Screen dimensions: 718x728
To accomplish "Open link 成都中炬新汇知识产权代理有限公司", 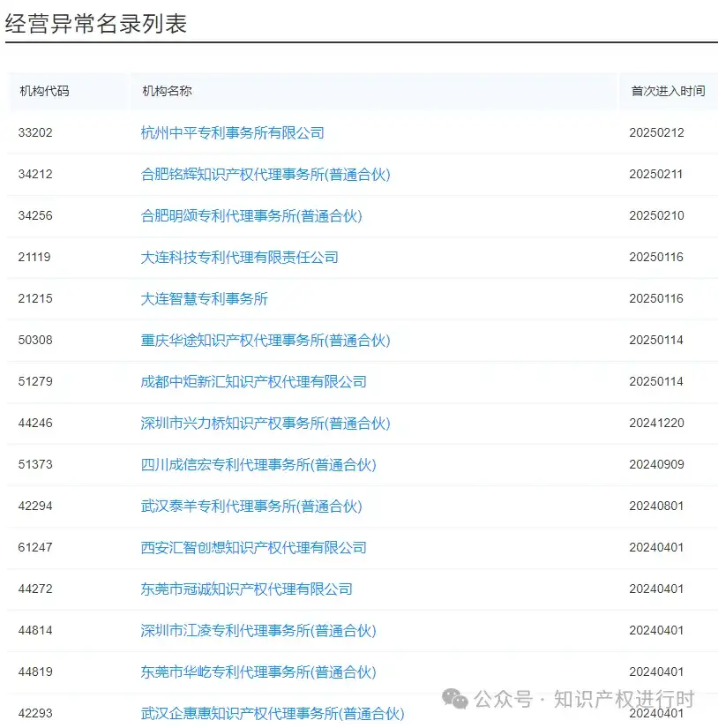I will point(253,381).
